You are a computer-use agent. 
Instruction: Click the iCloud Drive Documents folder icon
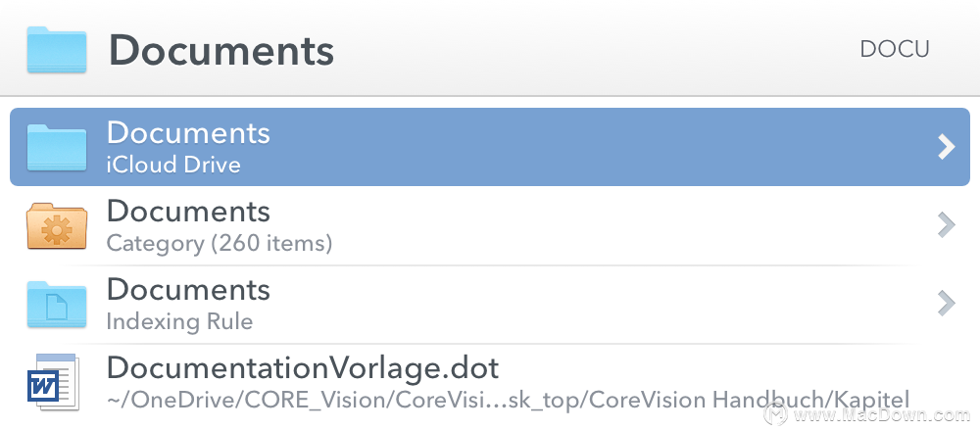tap(56, 147)
